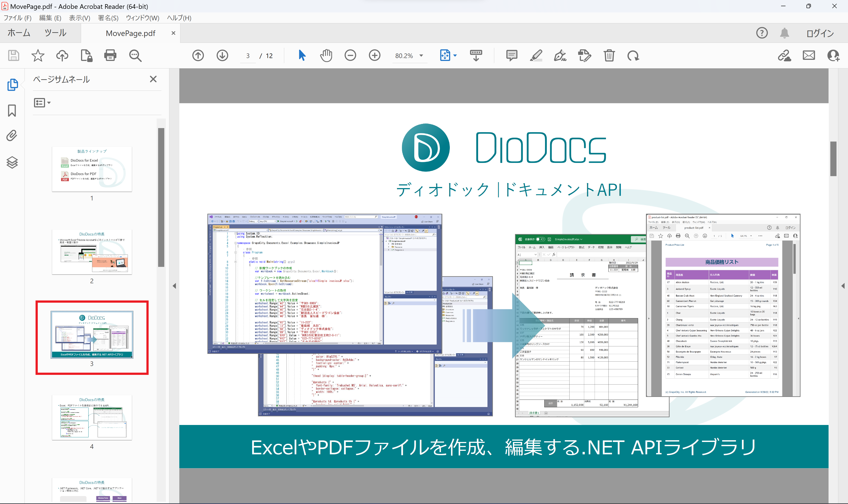Click the current page number field
Viewport: 848px width, 504px height.
(248, 56)
